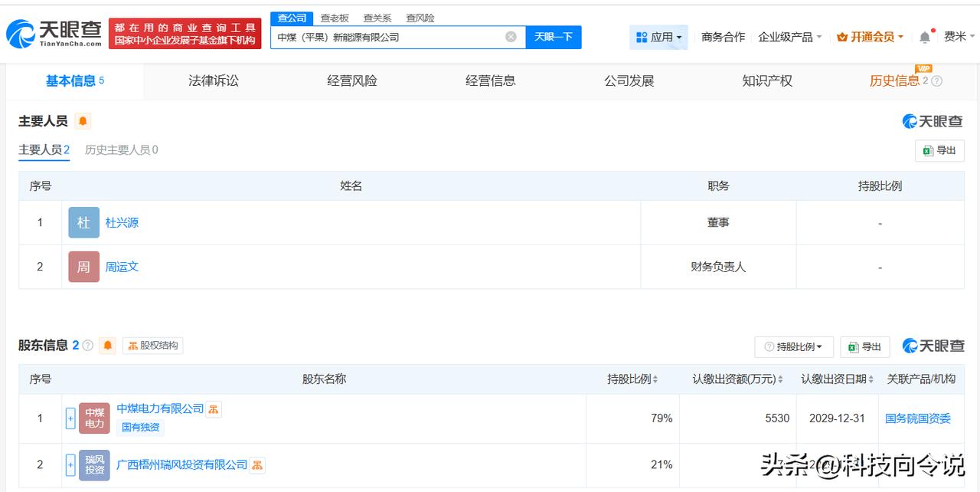Click the 周 avatar thumbnail
The width and height of the screenshot is (980, 492).
tap(84, 267)
